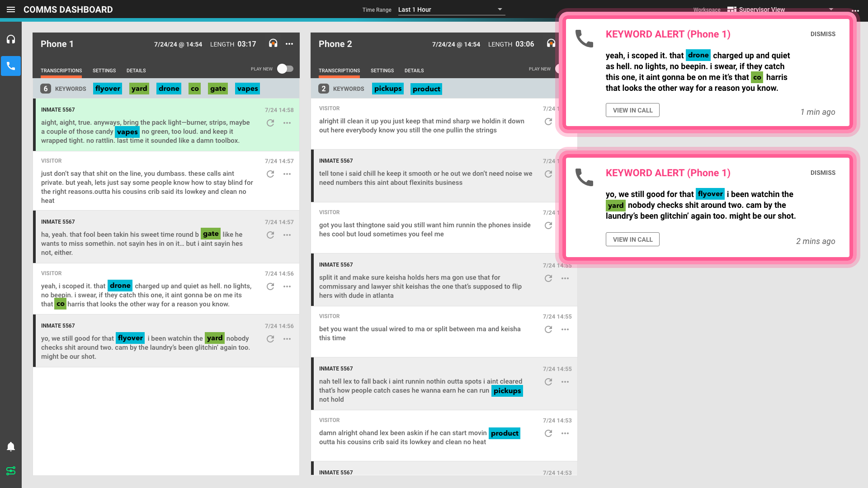Viewport: 868px width, 488px height.
Task: Open filter settings icon at sidebar bottom
Action: tap(11, 471)
